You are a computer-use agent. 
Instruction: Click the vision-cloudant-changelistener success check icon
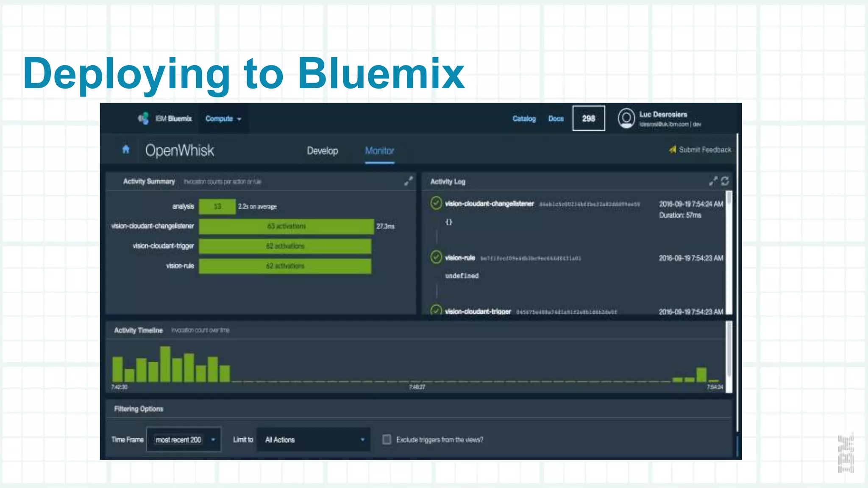point(436,203)
